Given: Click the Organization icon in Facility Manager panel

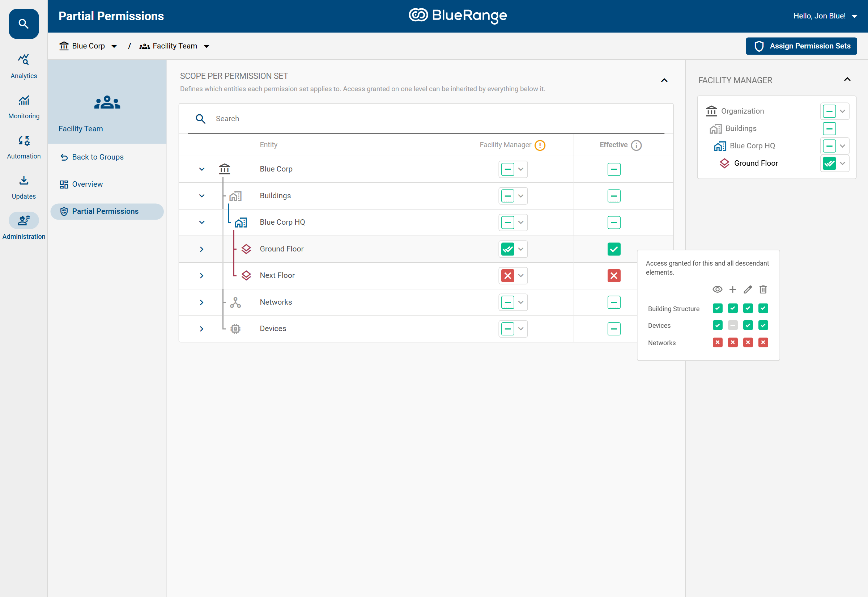Looking at the screenshot, I should click(x=711, y=111).
